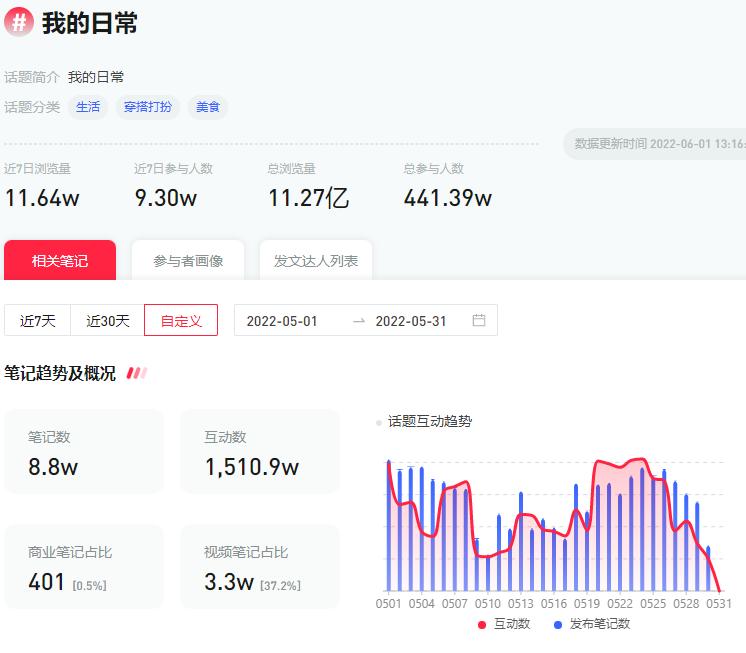Click the 话题互动趋势 chart title
Image resolution: width=746 pixels, height=653 pixels.
(x=430, y=421)
